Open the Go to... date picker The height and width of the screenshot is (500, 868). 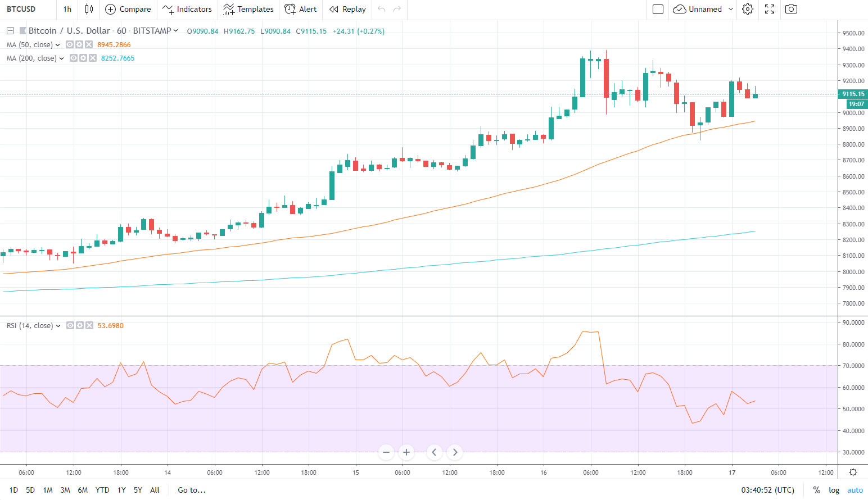(192, 490)
